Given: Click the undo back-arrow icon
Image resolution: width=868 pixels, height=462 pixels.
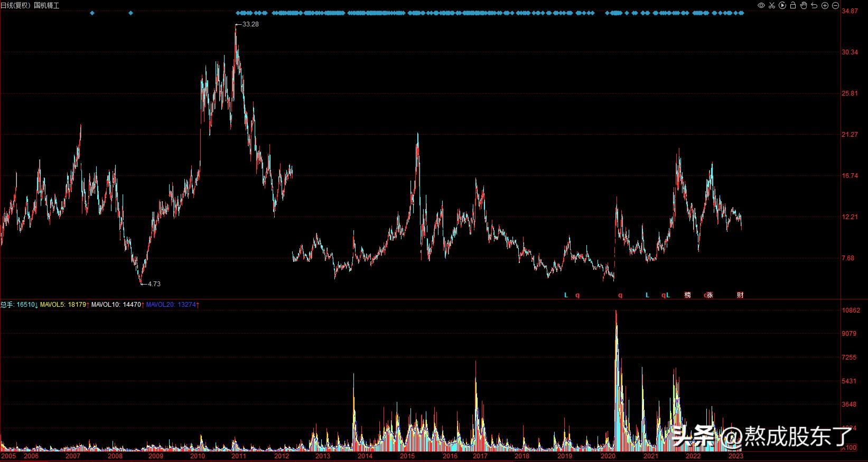Looking at the screenshot, I should coord(814,5).
